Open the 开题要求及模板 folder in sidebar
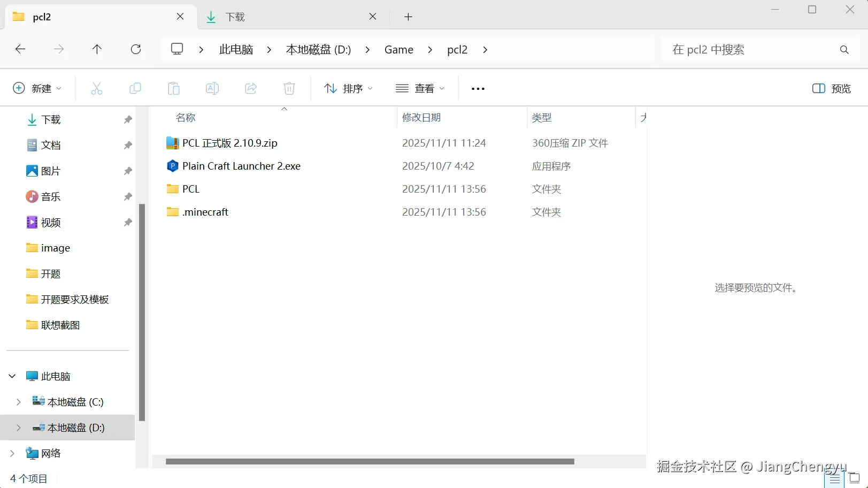This screenshot has width=868, height=488. point(67,299)
